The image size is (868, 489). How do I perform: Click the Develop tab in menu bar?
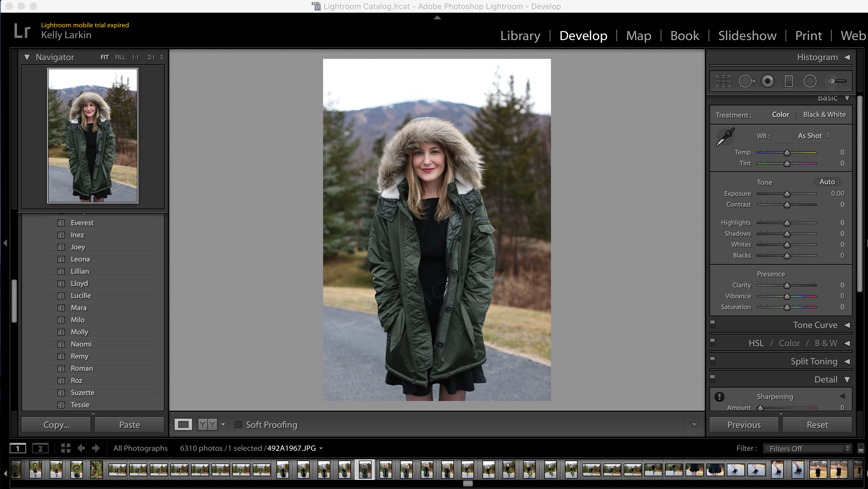point(584,35)
